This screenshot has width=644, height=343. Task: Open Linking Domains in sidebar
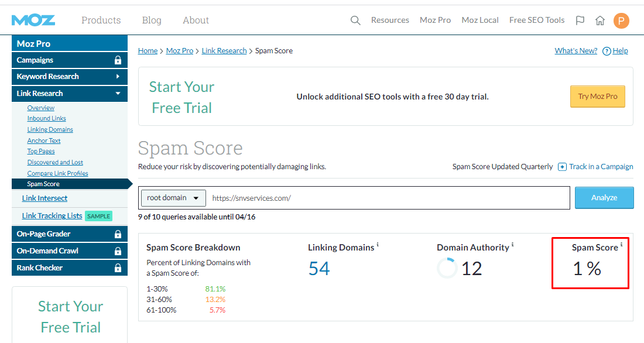click(50, 129)
